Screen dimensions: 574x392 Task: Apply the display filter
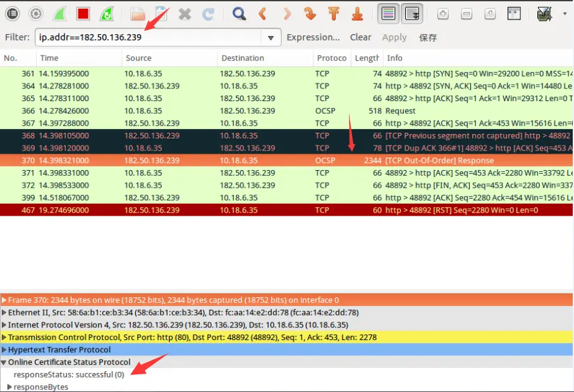tap(394, 37)
